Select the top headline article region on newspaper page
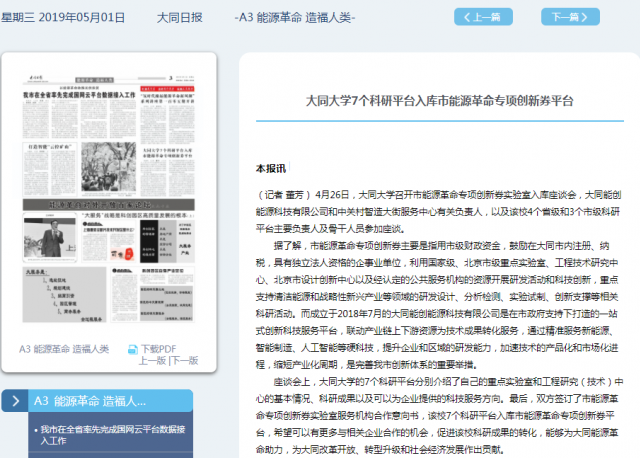This screenshot has width=640, height=458. point(80,113)
